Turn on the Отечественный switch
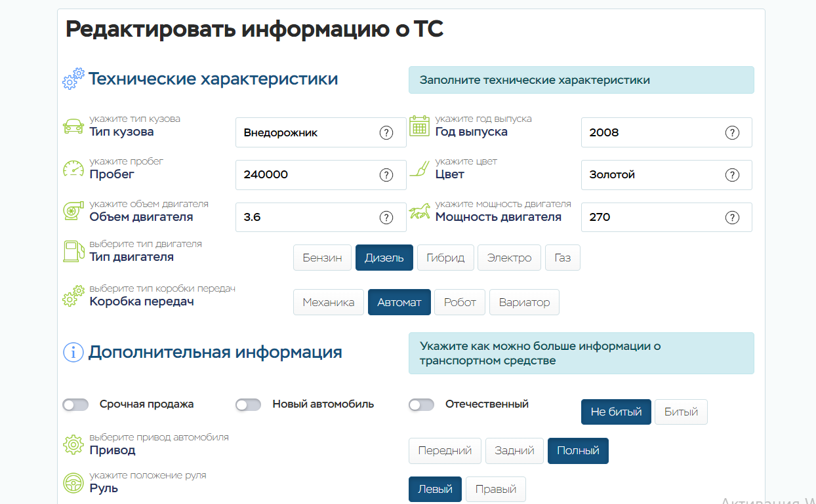The image size is (816, 504). coord(421,405)
